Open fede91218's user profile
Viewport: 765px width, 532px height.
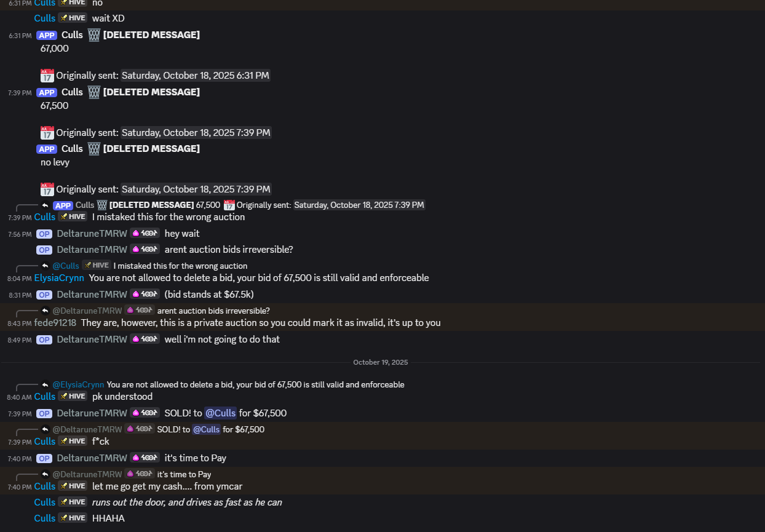[x=55, y=323]
